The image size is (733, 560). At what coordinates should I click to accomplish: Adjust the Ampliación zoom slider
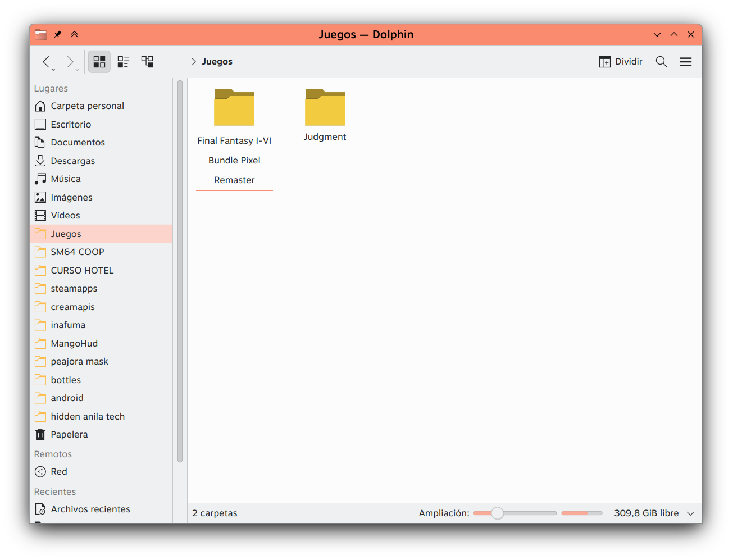click(515, 513)
